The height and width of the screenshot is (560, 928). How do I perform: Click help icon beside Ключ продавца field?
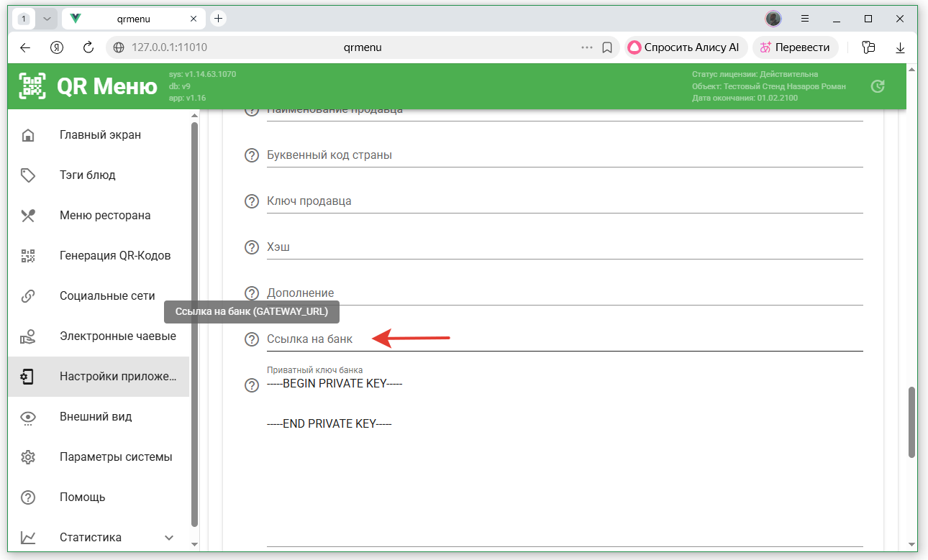coord(252,201)
